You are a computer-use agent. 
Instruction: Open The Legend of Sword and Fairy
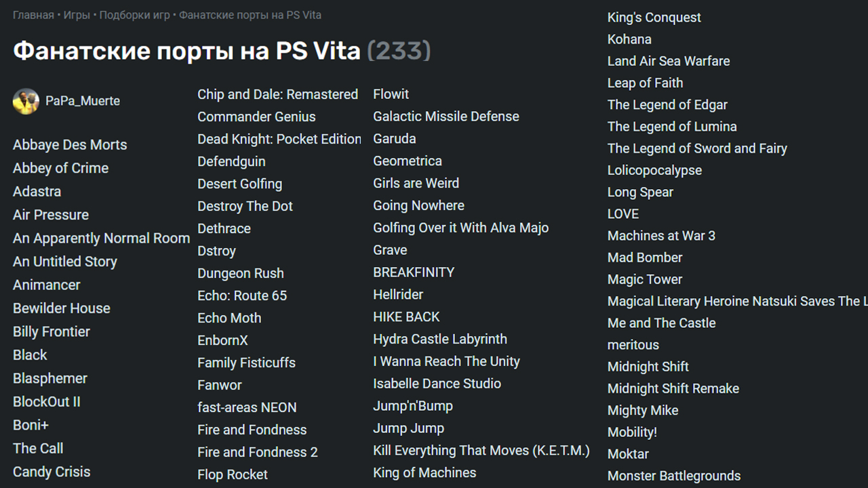697,148
